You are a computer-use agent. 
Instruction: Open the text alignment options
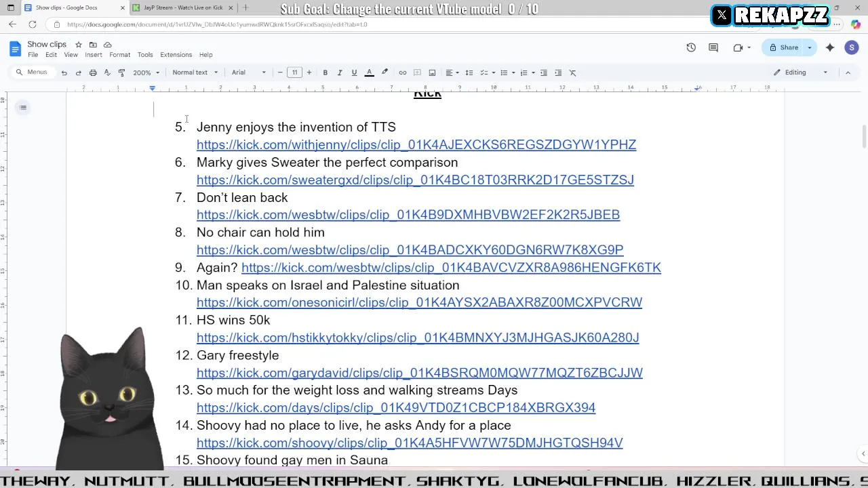[x=452, y=73]
